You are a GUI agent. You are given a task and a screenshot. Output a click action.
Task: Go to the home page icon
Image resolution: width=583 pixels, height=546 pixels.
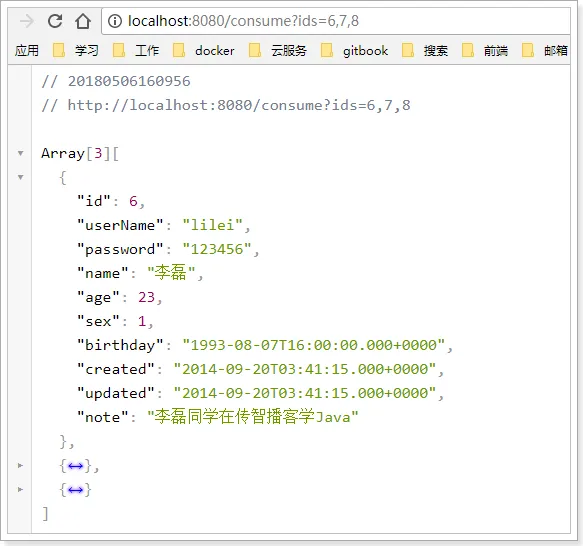pos(83,21)
